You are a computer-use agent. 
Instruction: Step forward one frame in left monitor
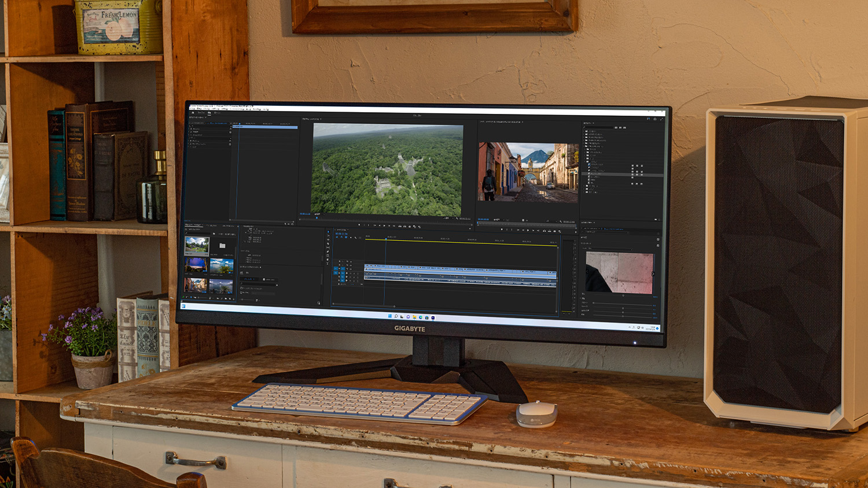[x=389, y=225]
